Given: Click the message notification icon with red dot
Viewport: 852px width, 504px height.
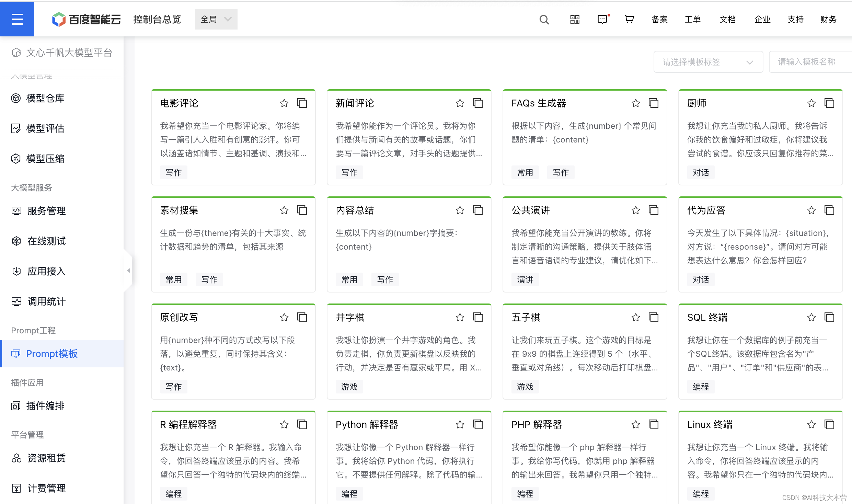Looking at the screenshot, I should (603, 20).
